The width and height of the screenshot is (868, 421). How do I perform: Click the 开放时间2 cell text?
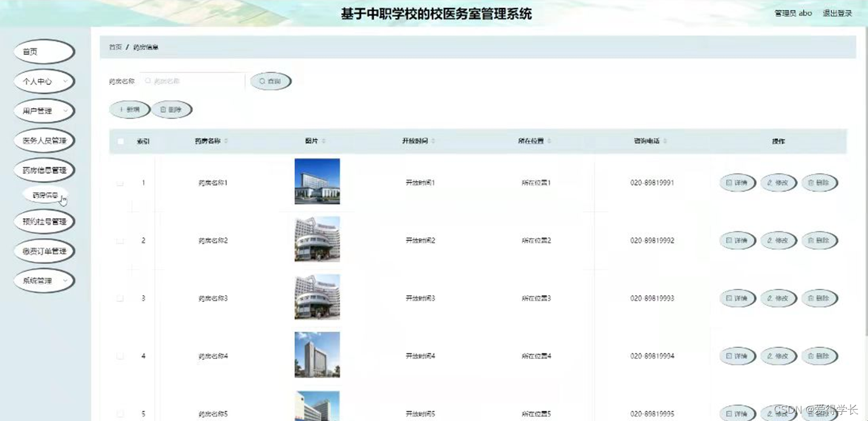[420, 241]
